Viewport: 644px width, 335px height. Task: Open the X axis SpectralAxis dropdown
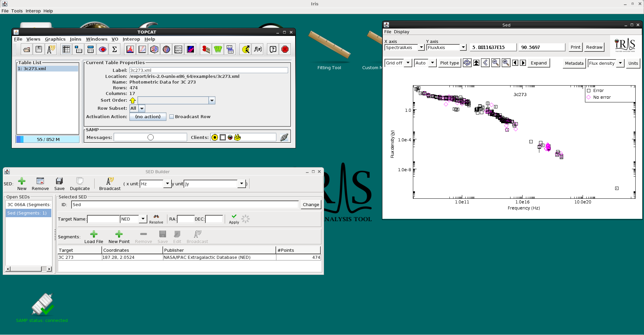click(x=421, y=47)
